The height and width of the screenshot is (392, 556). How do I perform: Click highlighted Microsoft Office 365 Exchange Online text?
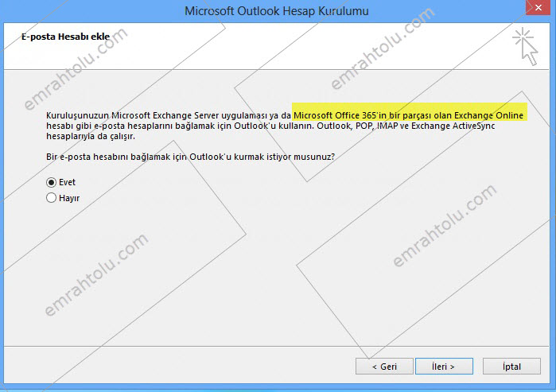coord(409,115)
